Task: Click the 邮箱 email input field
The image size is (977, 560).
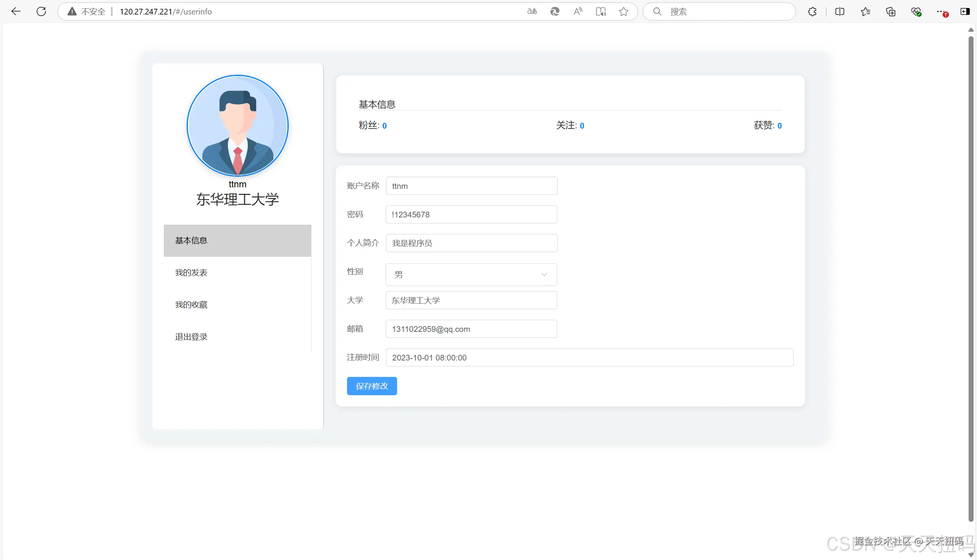Action: coord(471,329)
